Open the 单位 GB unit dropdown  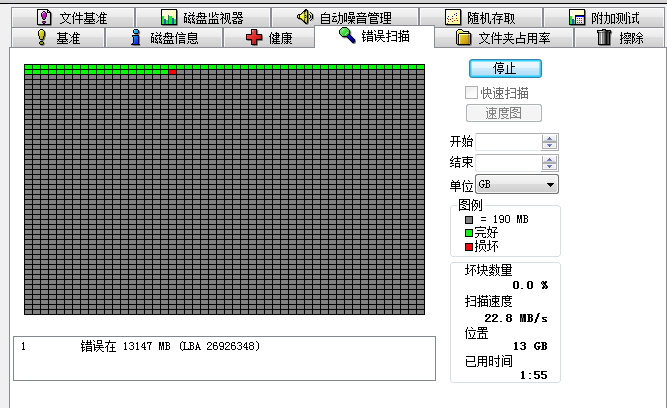[550, 185]
